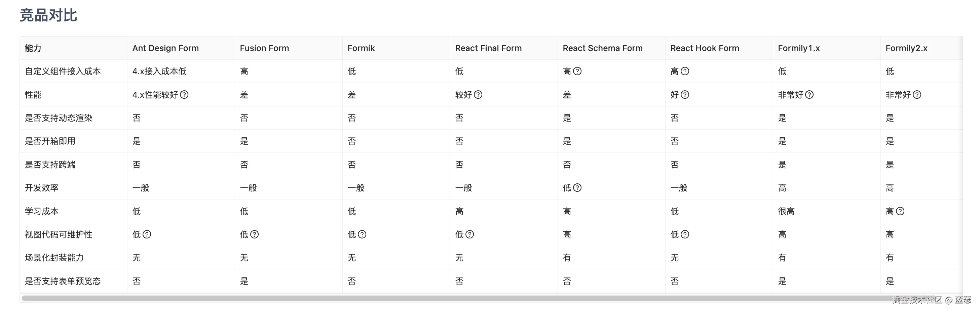Click help icon in Fusion Form 视图代码可维护性 cell
The height and width of the screenshot is (313, 980).
(255, 234)
